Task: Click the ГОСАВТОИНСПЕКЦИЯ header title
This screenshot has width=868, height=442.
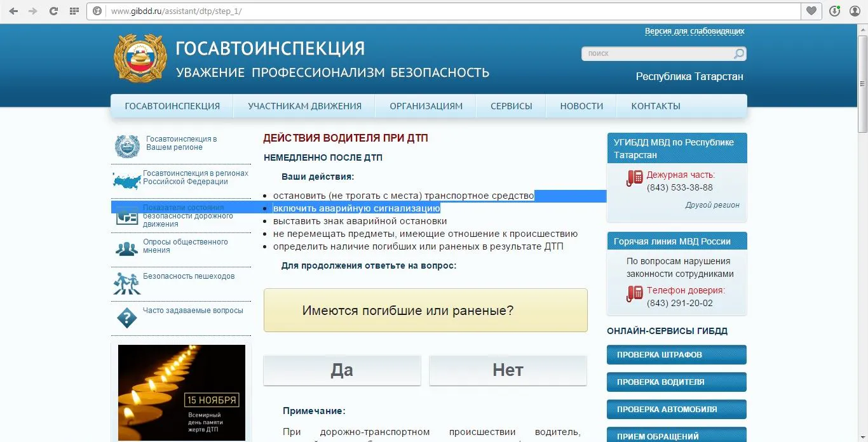Action: (x=270, y=48)
